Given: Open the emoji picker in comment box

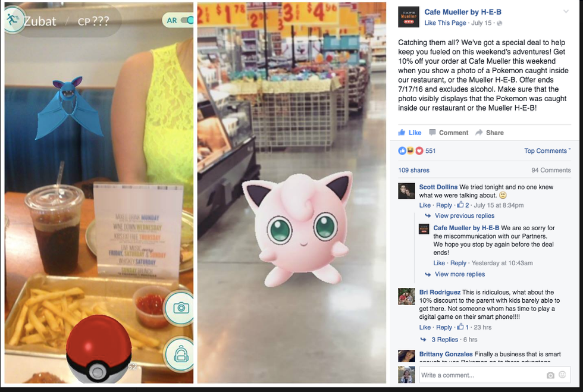Looking at the screenshot, I should (562, 375).
